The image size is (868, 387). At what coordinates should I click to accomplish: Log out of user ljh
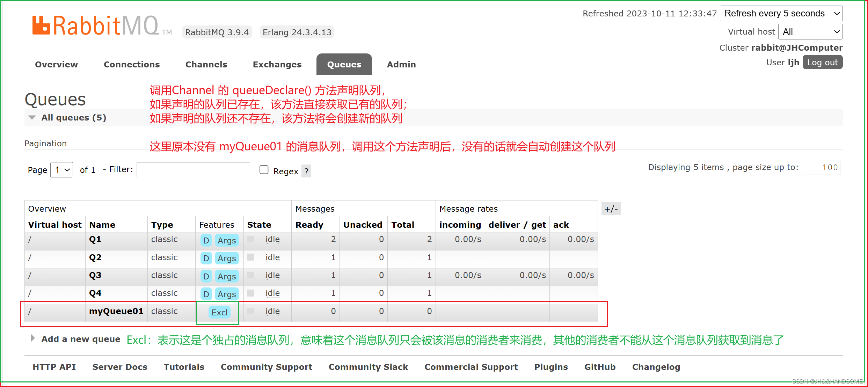[x=823, y=62]
